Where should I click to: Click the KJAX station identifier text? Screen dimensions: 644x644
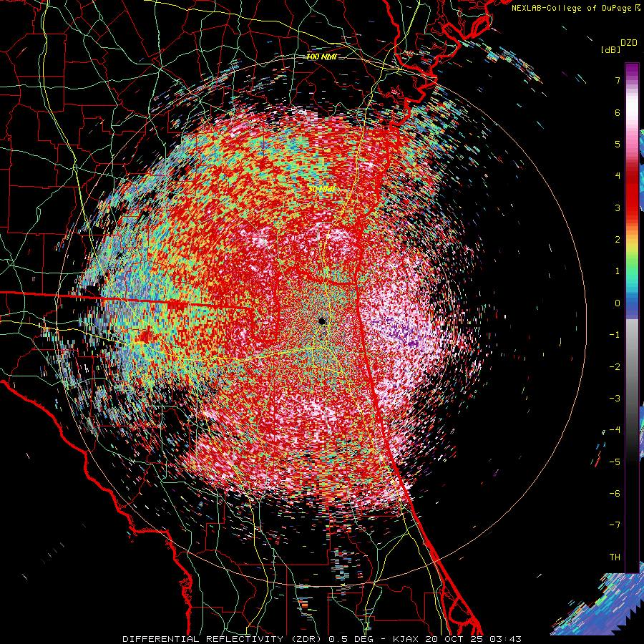(406, 639)
